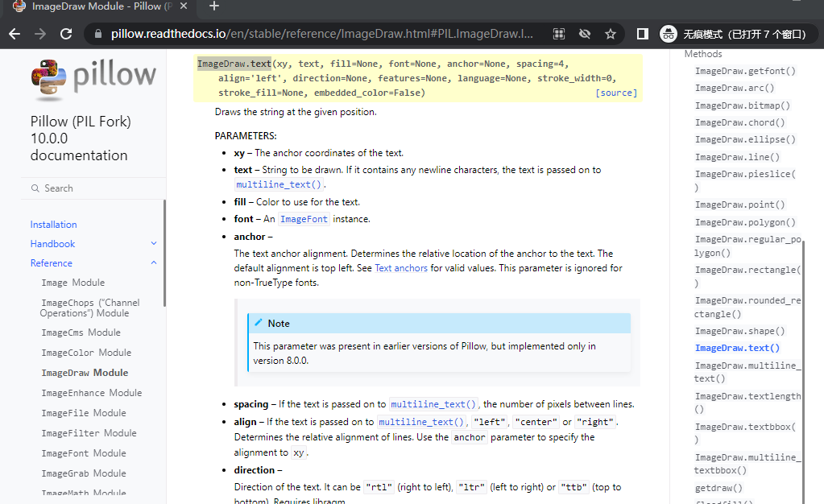This screenshot has width=824, height=504.
Task: Open ImageChops Module in sidebar
Action: (x=90, y=308)
